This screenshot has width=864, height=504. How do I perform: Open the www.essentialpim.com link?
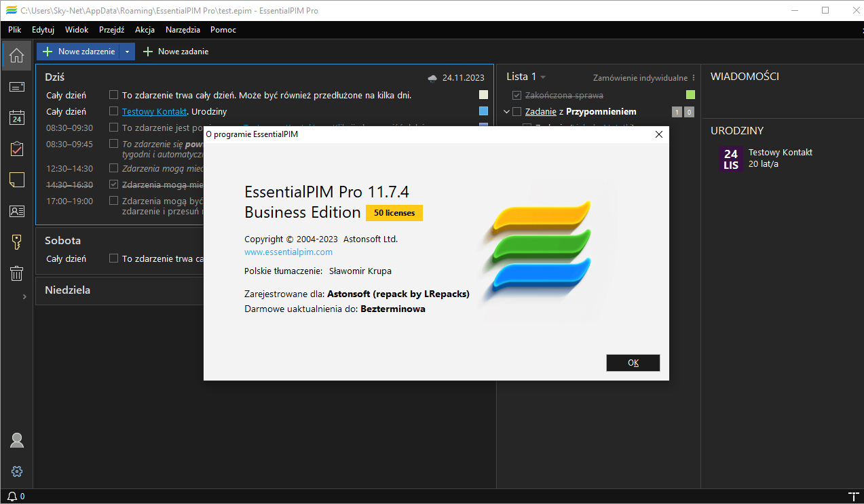288,252
